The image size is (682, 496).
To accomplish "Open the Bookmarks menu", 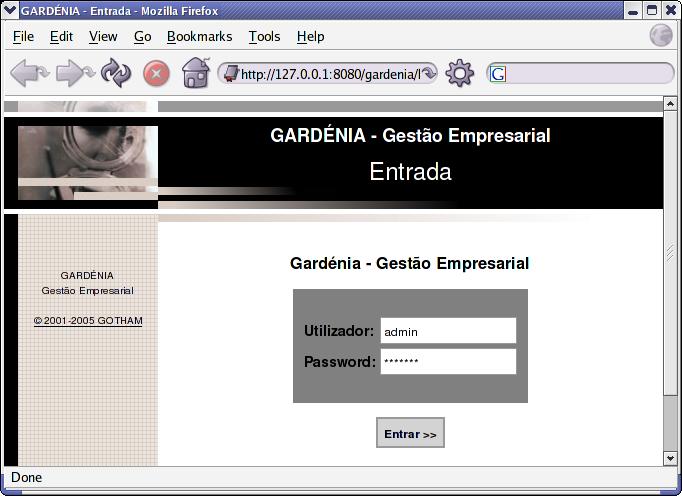I will [x=199, y=37].
